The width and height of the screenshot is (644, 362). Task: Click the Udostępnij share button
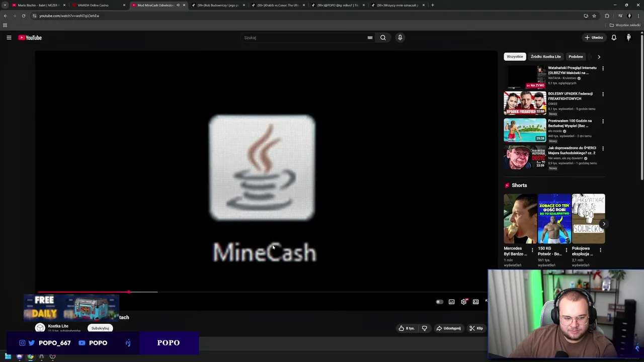click(x=448, y=328)
